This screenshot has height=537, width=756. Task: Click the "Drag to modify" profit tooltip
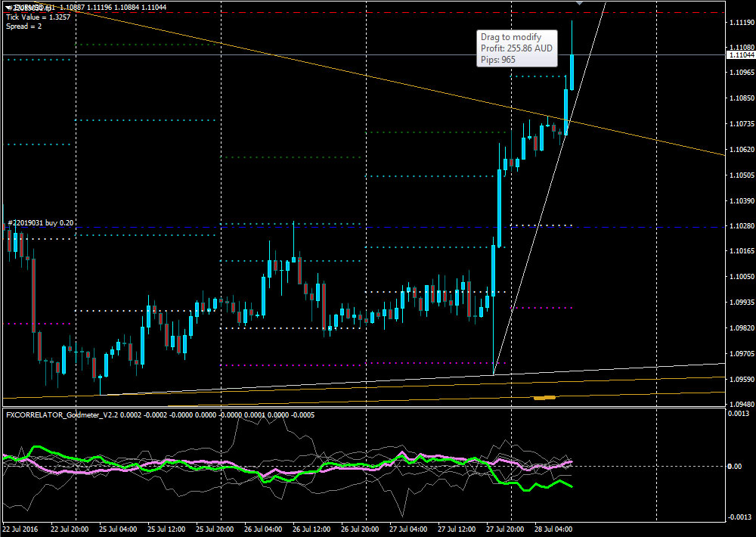(517, 48)
